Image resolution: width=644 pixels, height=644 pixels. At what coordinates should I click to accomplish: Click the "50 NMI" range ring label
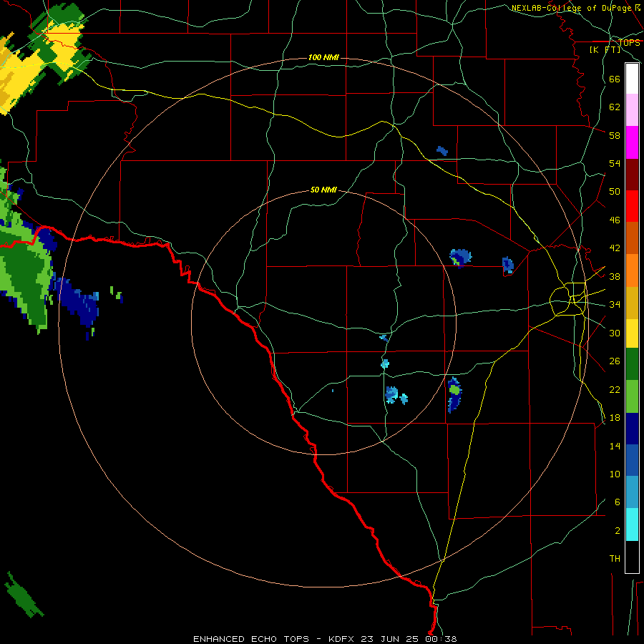click(x=323, y=190)
